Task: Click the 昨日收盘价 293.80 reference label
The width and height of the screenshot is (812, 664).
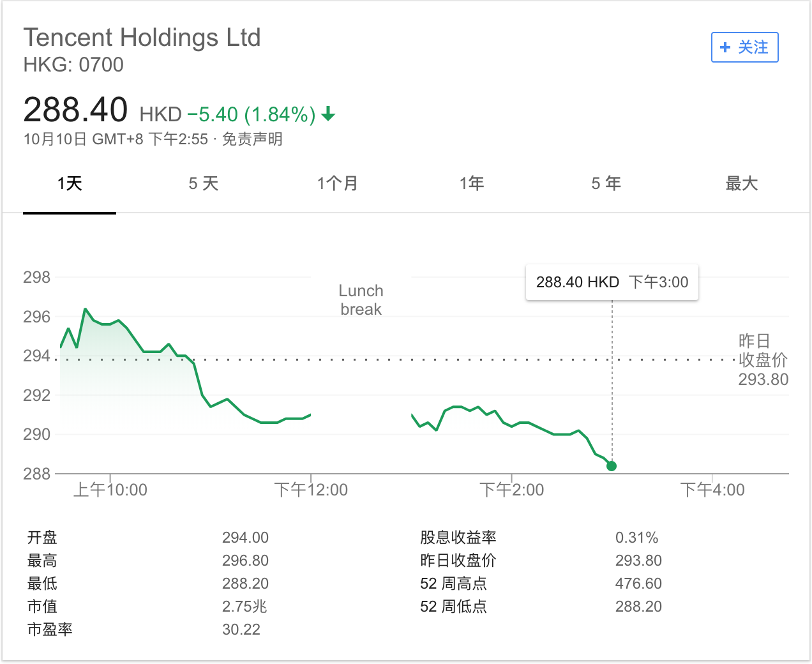Action: (763, 361)
